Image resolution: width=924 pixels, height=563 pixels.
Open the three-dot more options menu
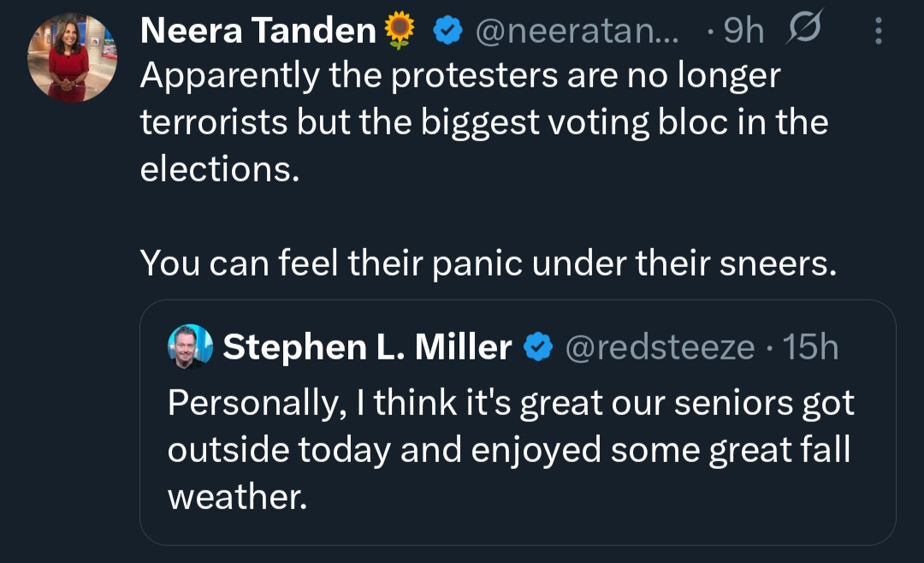click(879, 32)
